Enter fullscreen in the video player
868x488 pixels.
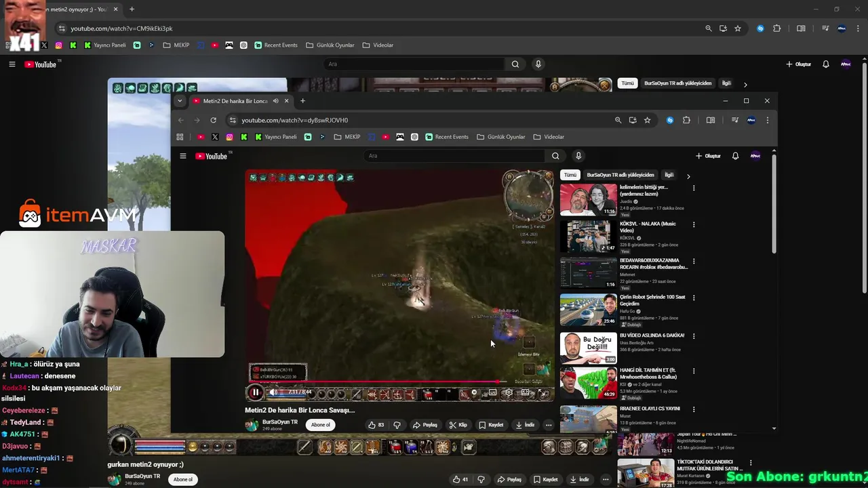(542, 392)
